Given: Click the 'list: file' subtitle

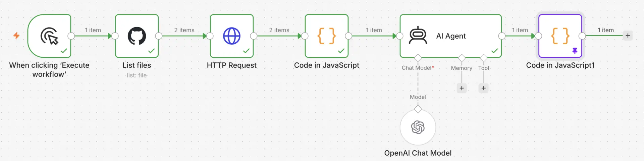Looking at the screenshot, I should (x=137, y=75).
